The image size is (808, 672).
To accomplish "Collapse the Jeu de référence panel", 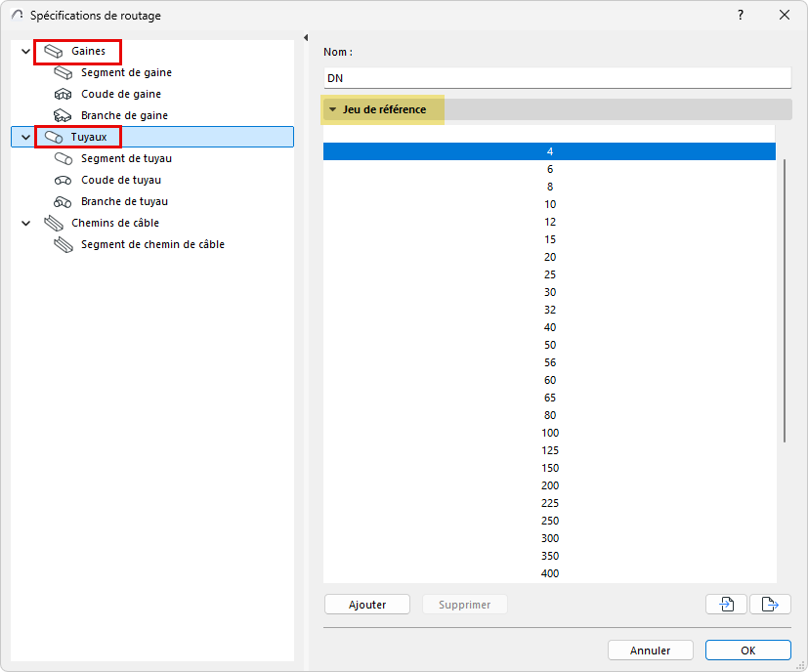I will point(332,109).
